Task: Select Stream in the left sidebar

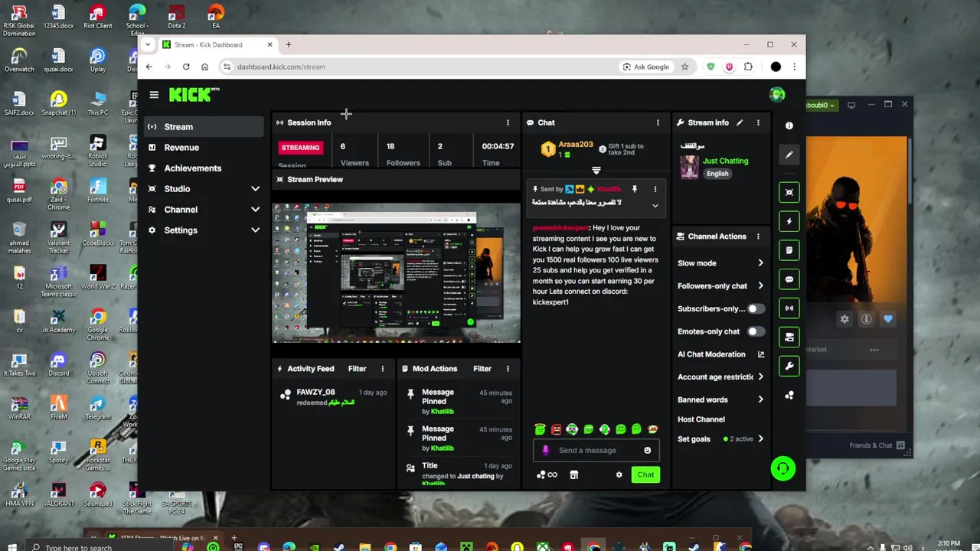Action: pyautogui.click(x=204, y=127)
